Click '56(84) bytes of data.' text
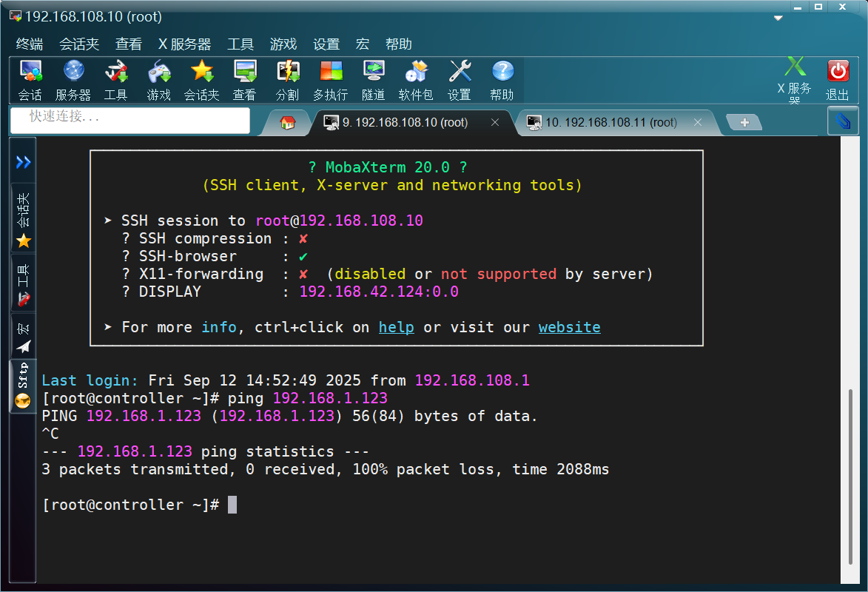This screenshot has height=592, width=868. [x=445, y=417]
